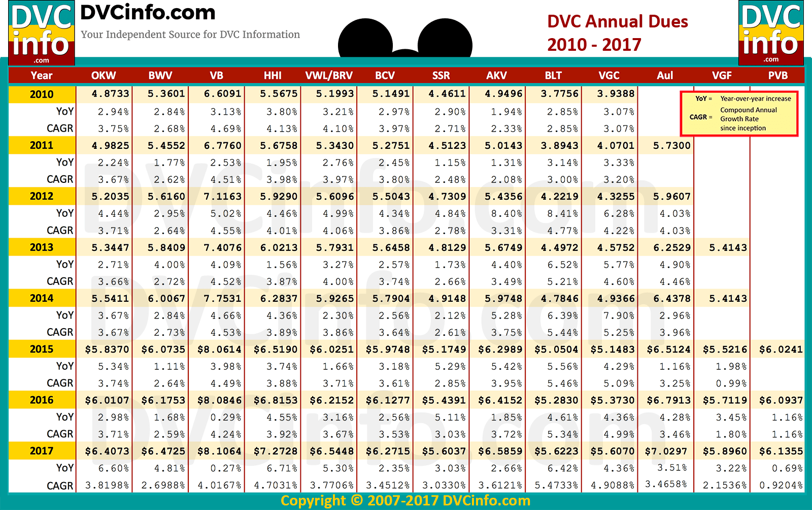Select the Aul column header
The height and width of the screenshot is (510, 812).
pos(665,76)
